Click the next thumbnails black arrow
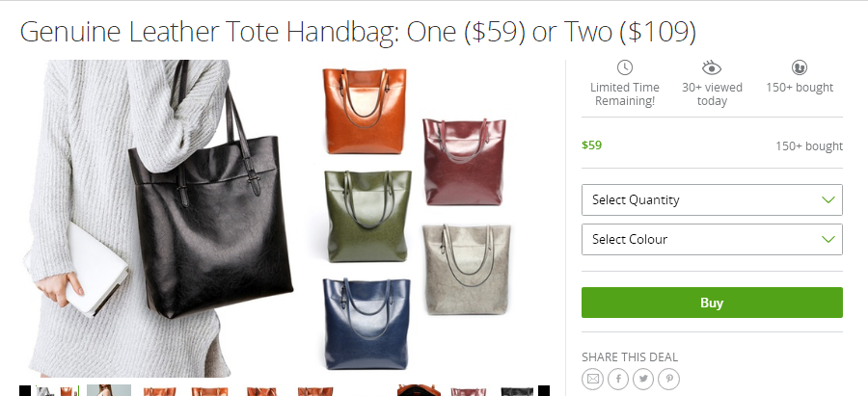The image size is (868, 396). click(544, 390)
